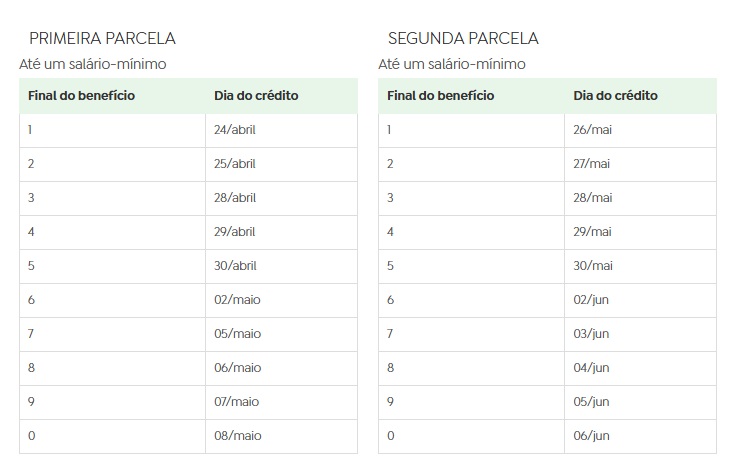Select the 24/abril credit date cell
Viewport: 736px width, 468px height.
[236, 130]
